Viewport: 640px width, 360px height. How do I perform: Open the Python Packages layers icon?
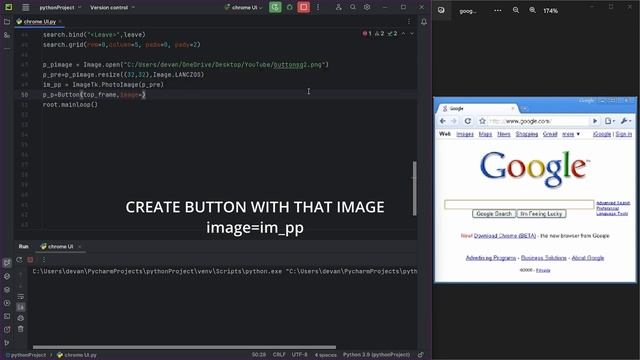click(x=7, y=290)
